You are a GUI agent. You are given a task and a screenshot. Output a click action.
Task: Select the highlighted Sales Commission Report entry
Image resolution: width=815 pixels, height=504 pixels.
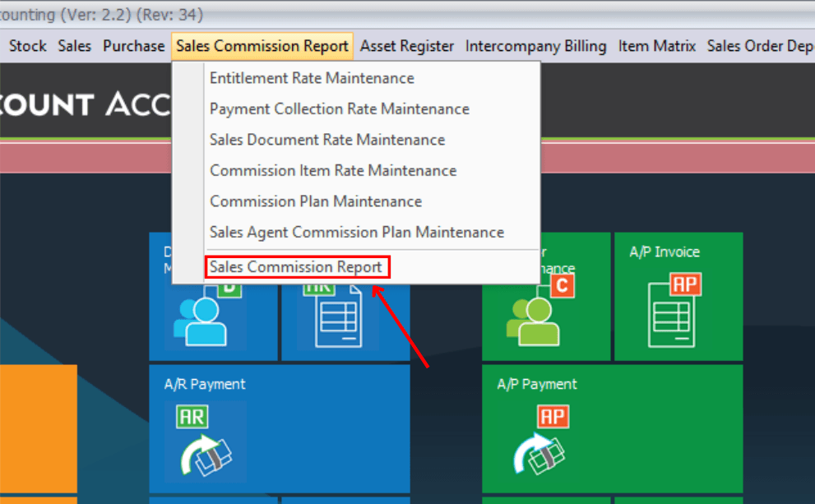pyautogui.click(x=297, y=266)
